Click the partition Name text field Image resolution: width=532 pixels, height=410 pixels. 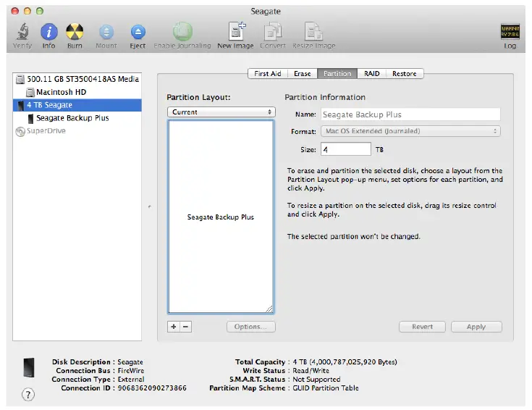pos(410,114)
